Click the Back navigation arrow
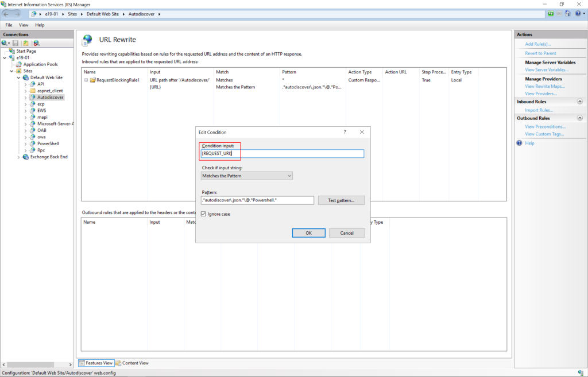The height and width of the screenshot is (377, 588). [x=6, y=14]
